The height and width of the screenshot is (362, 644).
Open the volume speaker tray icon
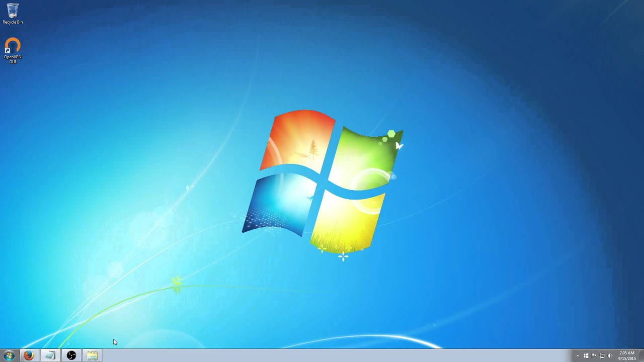(610, 356)
